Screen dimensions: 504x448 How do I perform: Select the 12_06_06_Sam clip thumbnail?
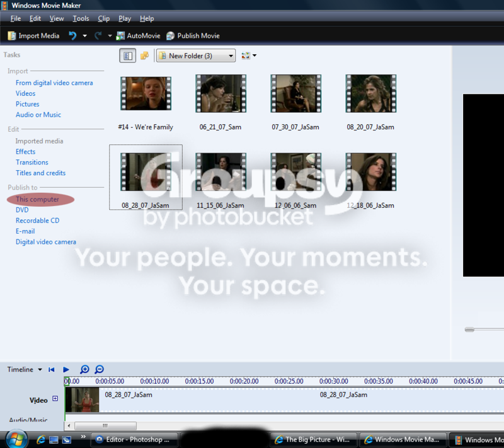pos(295,172)
